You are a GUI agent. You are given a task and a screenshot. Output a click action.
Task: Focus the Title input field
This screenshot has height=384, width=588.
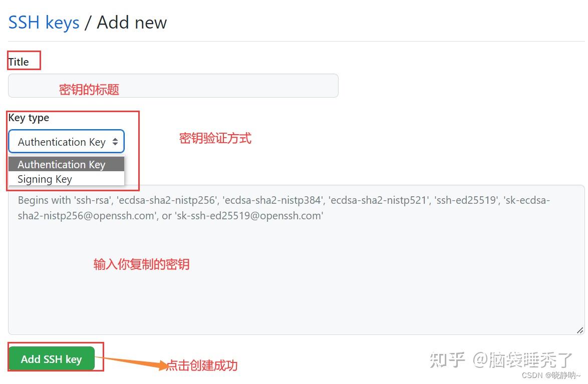pos(173,86)
